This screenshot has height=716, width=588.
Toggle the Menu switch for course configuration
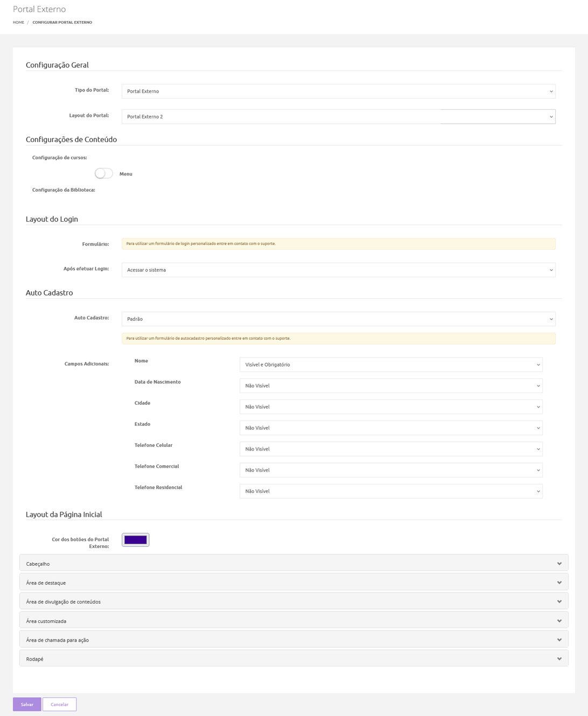[x=103, y=173]
